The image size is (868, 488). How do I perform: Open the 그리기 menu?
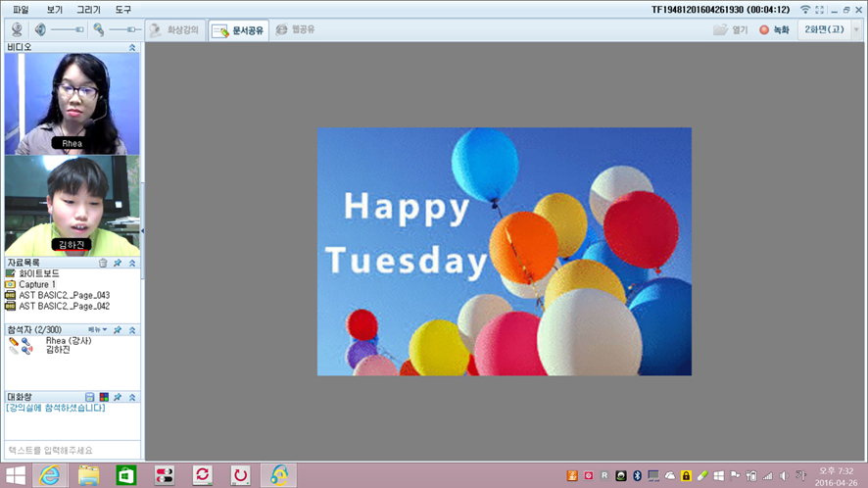[x=88, y=9]
